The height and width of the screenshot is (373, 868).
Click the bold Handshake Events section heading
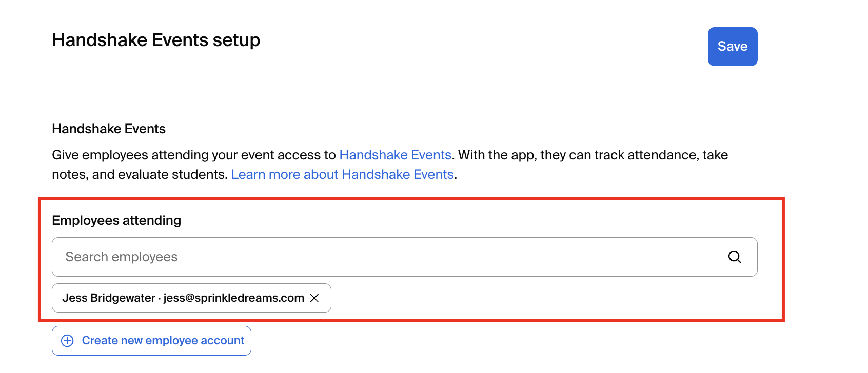coord(109,129)
